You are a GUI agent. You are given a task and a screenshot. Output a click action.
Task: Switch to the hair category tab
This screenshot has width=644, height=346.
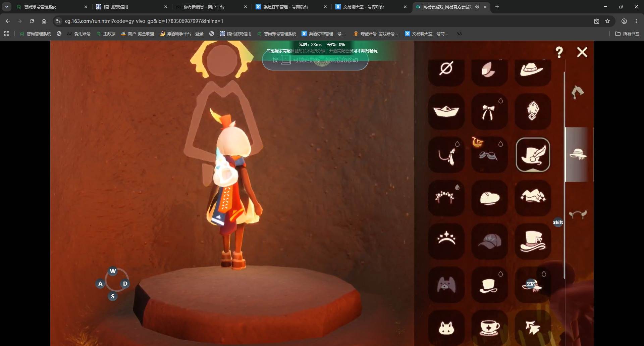578,92
